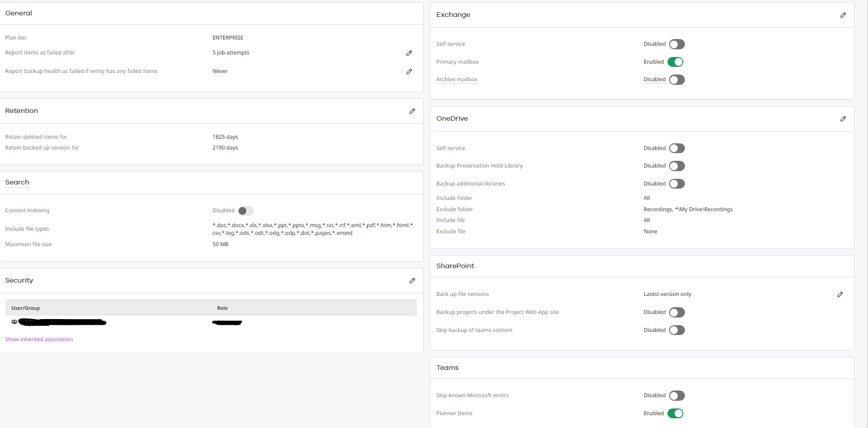This screenshot has height=428, width=868.
Task: Click the user group icon in the Security table
Action: click(x=14, y=322)
